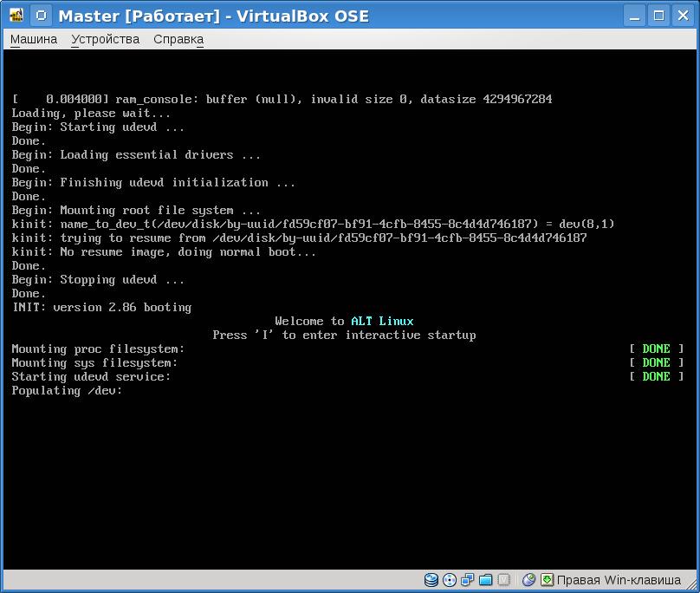Click the 'Populating /dev:' console line
This screenshot has height=593, width=700.
(67, 390)
